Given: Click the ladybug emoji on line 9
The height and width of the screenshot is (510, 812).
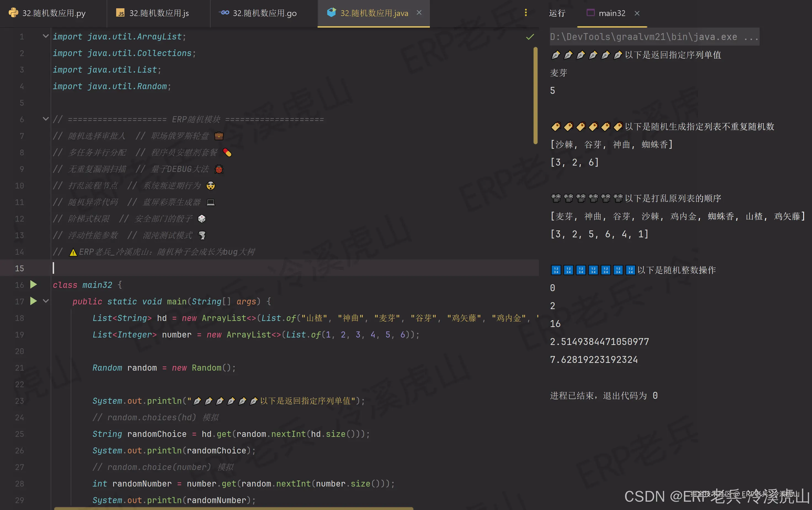Looking at the screenshot, I should (219, 169).
